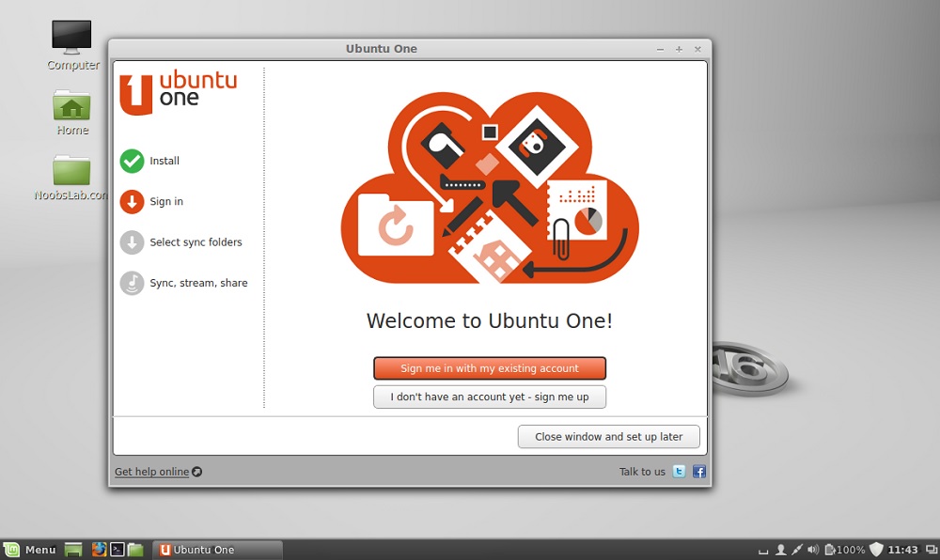Click the workspace switcher tray icon
Screen dimensions: 940x560
point(932,550)
